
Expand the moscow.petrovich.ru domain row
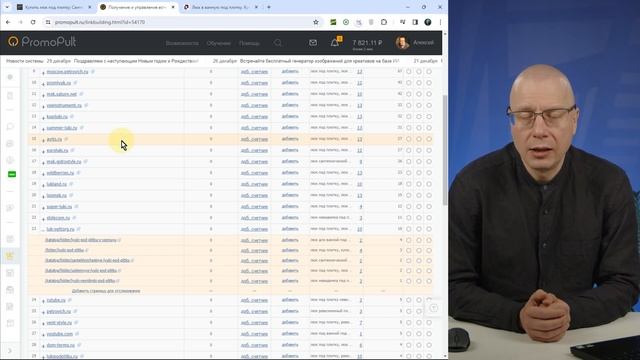[x=43, y=72]
